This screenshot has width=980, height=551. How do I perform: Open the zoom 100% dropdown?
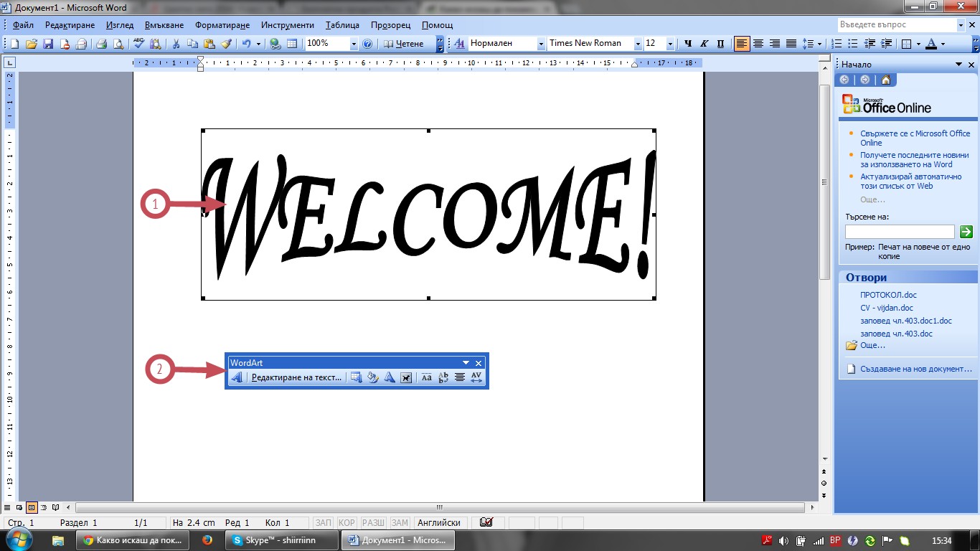pyautogui.click(x=353, y=44)
